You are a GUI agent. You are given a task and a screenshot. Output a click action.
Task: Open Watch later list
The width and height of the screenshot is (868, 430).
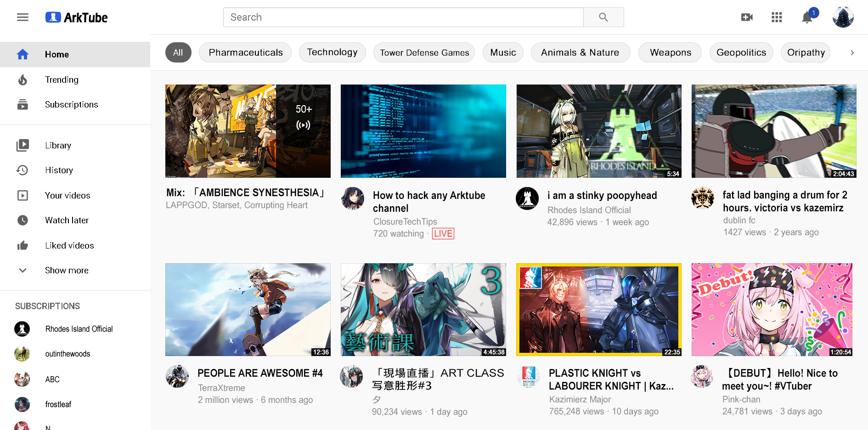(75, 220)
